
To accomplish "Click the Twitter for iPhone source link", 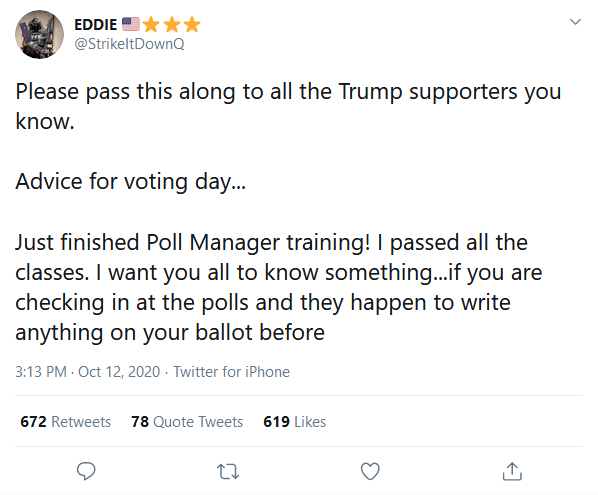I will (231, 372).
